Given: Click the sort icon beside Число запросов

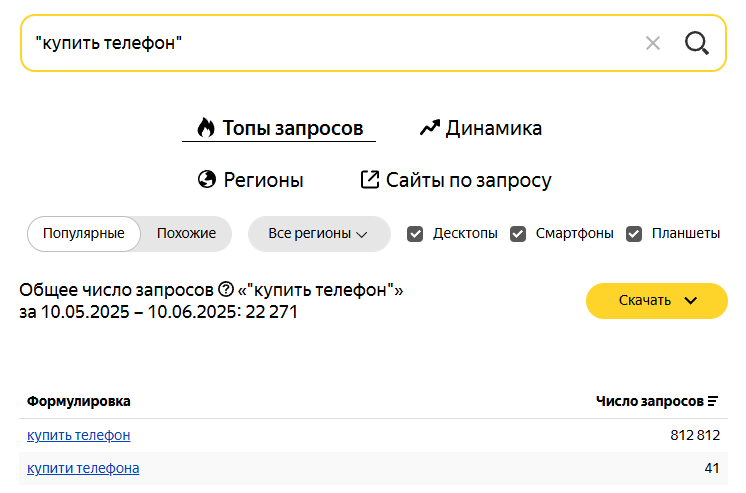Looking at the screenshot, I should tap(713, 401).
